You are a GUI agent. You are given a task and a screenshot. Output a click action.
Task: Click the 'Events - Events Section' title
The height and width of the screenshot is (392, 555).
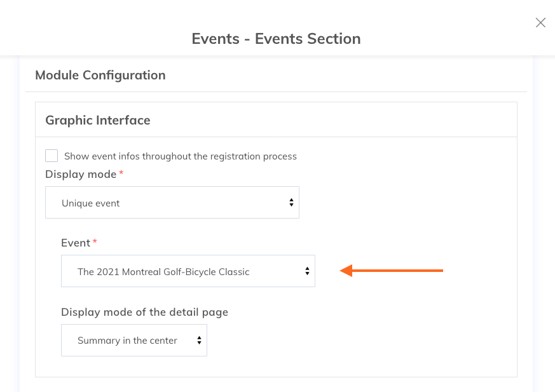click(276, 39)
